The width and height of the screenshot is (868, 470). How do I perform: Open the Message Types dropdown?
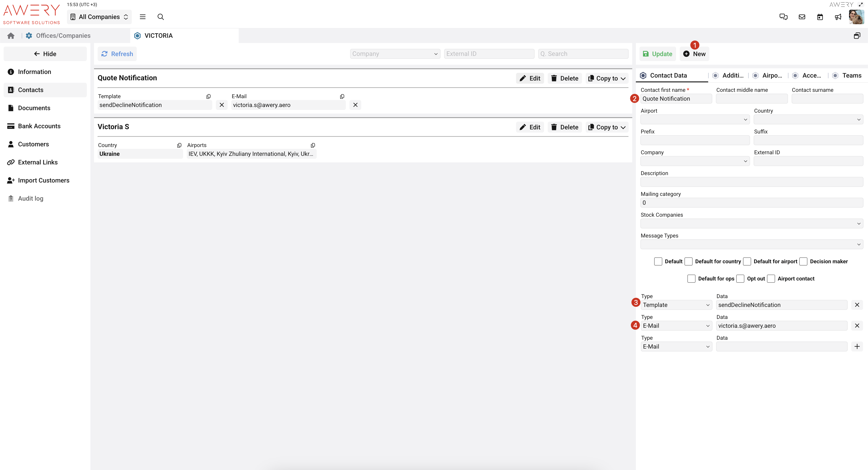[751, 244]
